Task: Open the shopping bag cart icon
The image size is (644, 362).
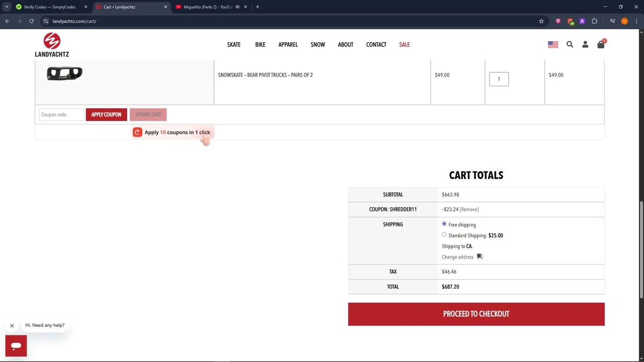Action: pos(601,44)
